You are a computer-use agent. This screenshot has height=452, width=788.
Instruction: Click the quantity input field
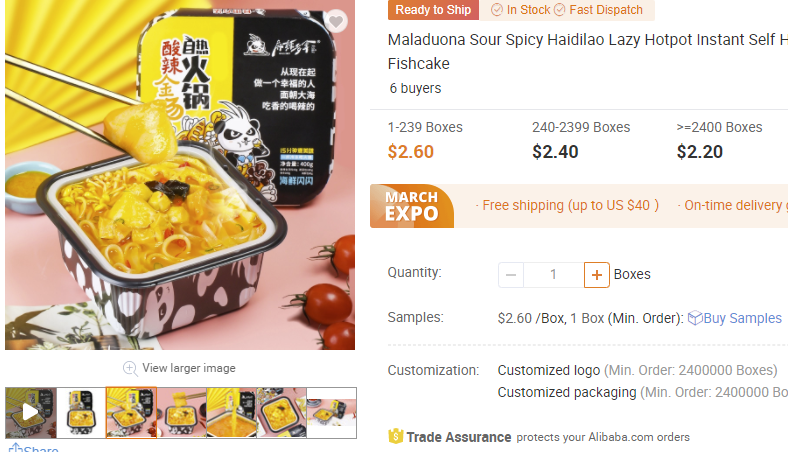[x=553, y=275]
